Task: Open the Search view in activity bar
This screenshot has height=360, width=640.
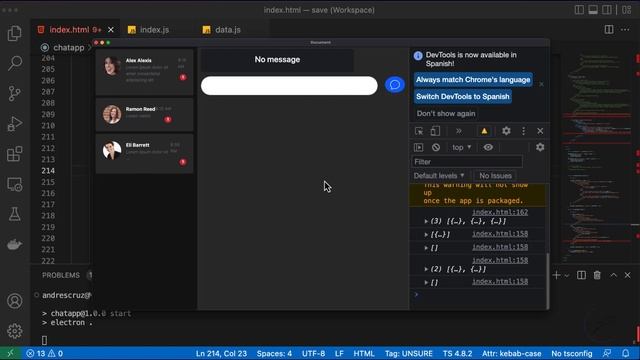Action: [x=15, y=63]
